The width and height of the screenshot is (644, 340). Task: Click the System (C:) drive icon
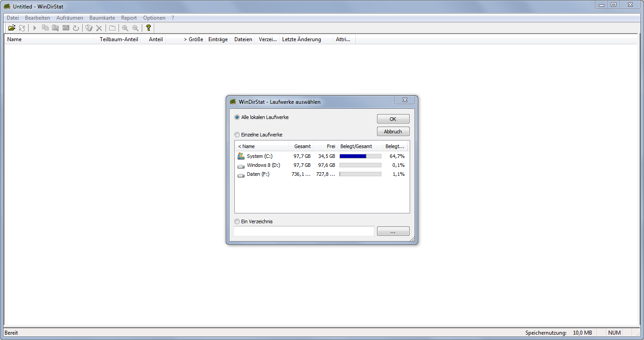pyautogui.click(x=241, y=156)
